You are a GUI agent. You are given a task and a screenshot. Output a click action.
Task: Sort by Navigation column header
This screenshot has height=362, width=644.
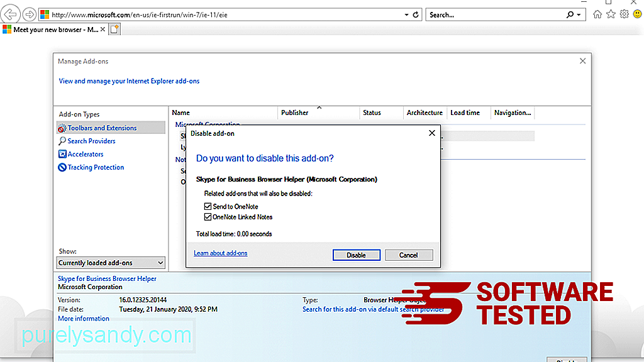(x=513, y=112)
